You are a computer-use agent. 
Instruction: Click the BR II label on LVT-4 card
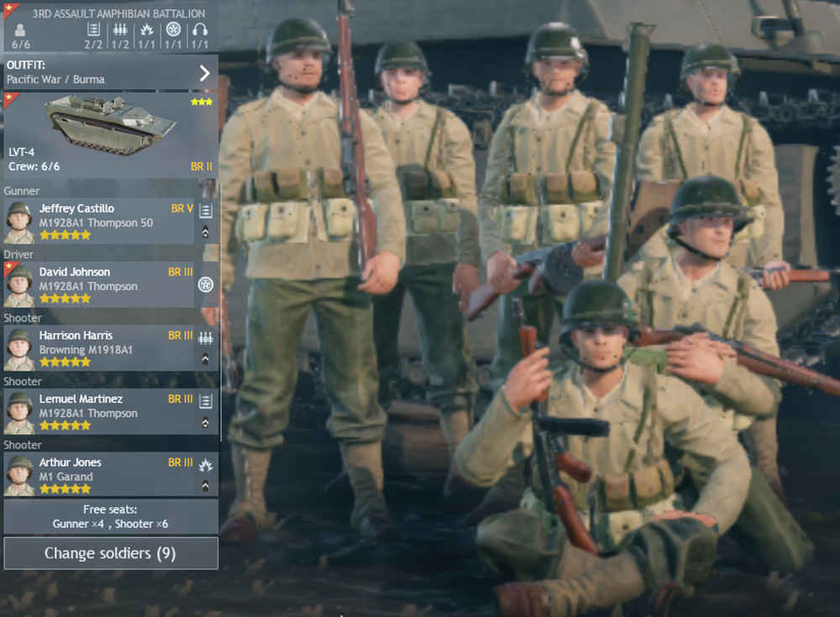202,166
